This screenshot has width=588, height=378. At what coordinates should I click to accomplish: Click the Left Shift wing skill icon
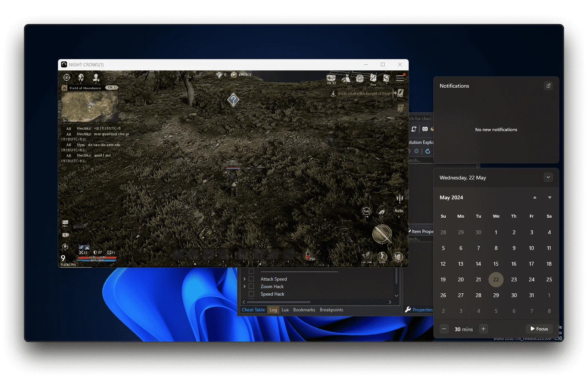[x=366, y=257]
